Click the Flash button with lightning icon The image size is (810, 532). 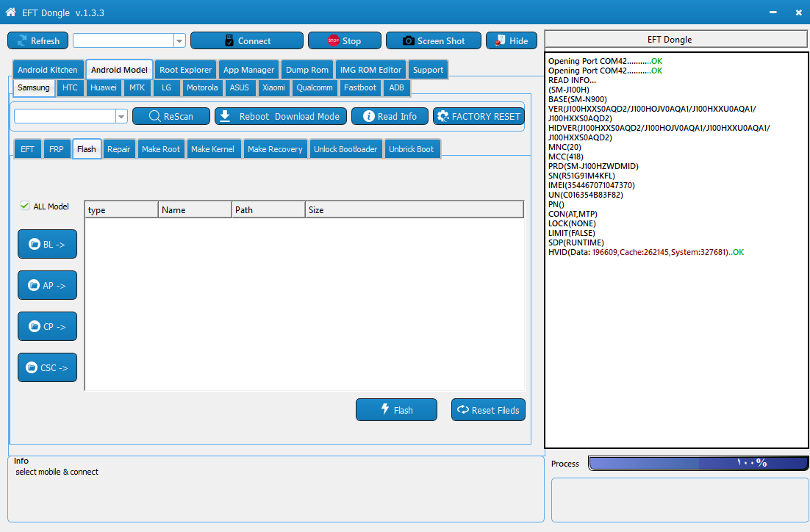(x=396, y=409)
